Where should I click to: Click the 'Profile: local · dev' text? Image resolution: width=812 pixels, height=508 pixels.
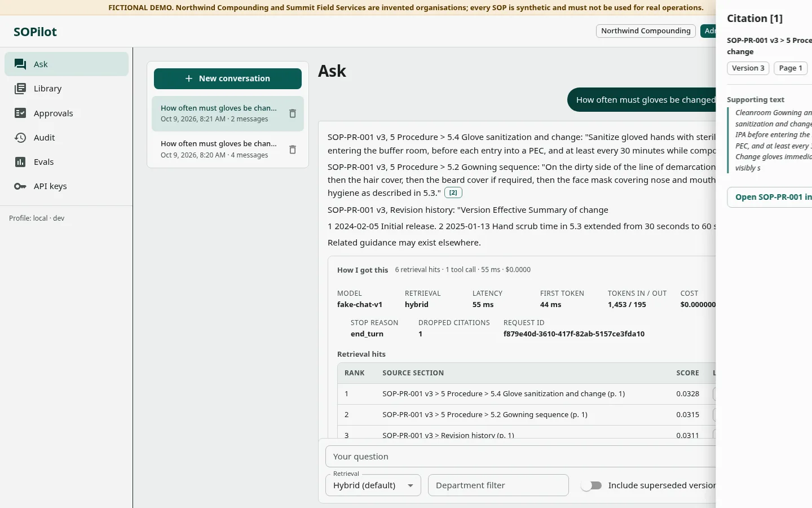coord(37,218)
